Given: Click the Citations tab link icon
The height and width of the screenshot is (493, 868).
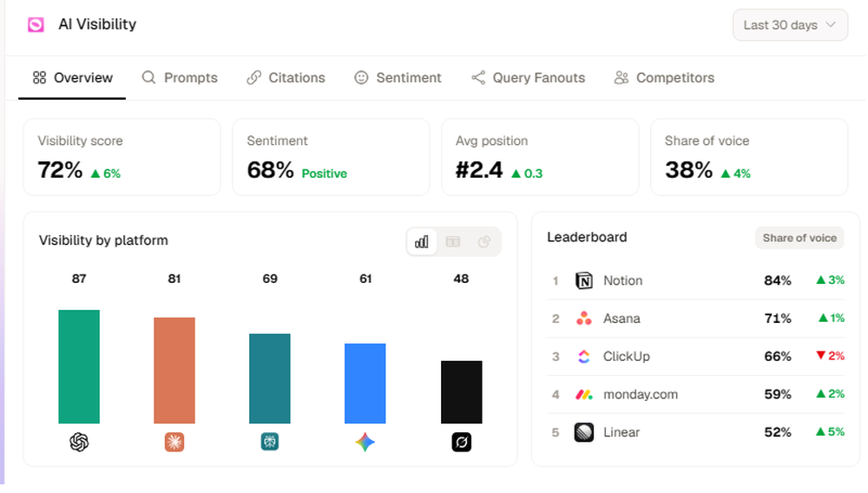Looking at the screenshot, I should pyautogui.click(x=254, y=78).
